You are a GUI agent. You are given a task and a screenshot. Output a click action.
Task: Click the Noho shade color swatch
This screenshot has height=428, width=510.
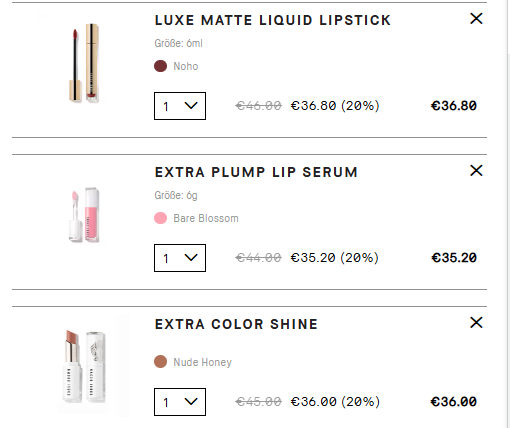[x=160, y=66]
